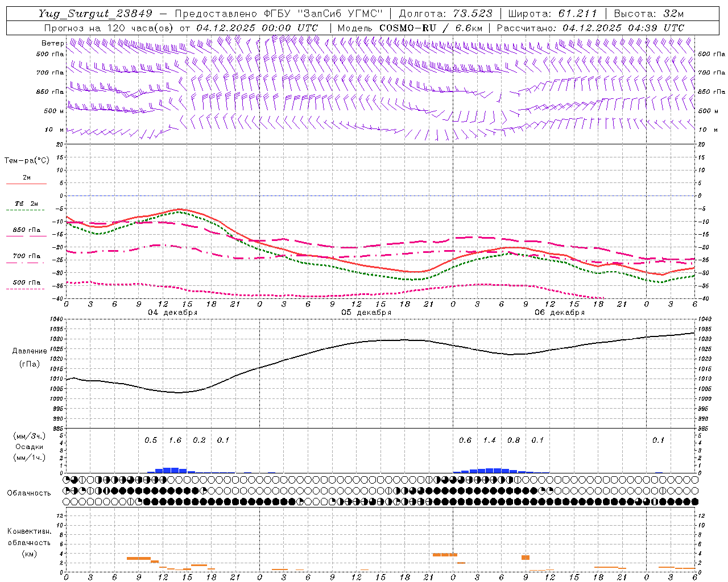Click the (мм/3ч.) unit label
This screenshot has height=582, width=728.
pos(29,436)
